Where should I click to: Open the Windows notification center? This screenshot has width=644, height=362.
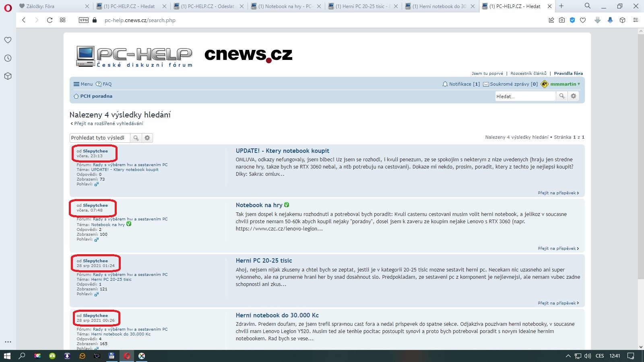pyautogui.click(x=631, y=356)
